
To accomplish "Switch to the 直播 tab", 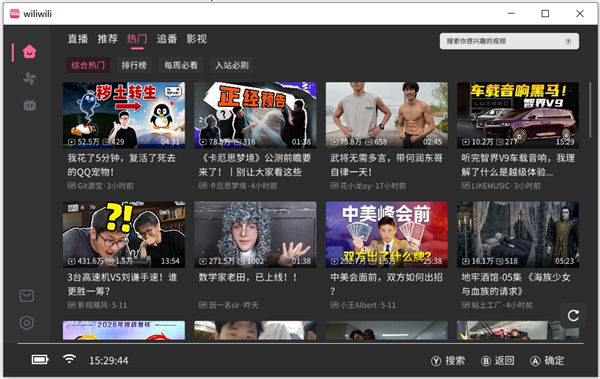I will pos(78,39).
